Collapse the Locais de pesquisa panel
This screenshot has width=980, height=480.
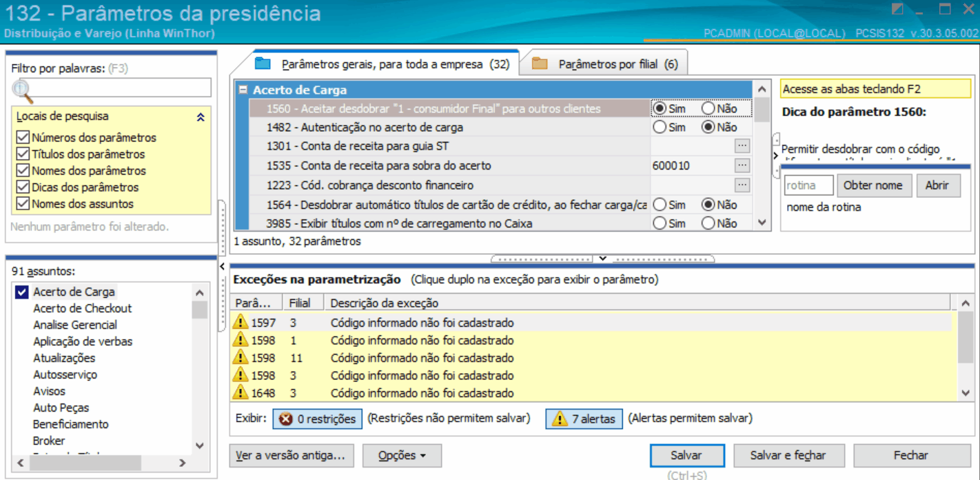201,117
